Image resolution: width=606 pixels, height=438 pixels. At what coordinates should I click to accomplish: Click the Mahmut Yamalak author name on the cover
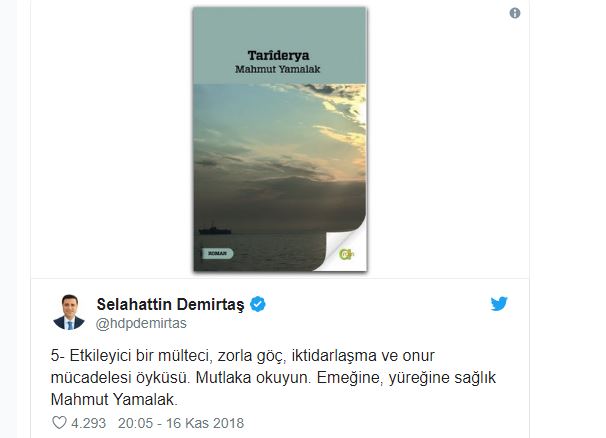(277, 69)
